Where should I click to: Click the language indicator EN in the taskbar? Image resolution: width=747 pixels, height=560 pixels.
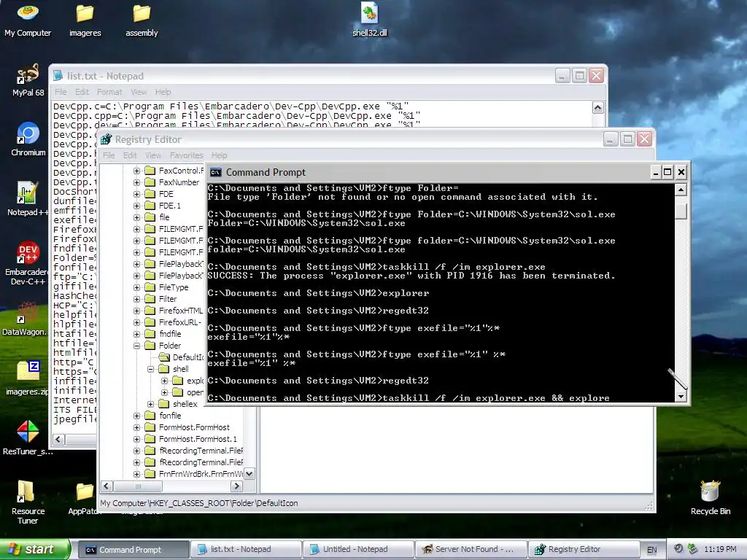(651, 550)
